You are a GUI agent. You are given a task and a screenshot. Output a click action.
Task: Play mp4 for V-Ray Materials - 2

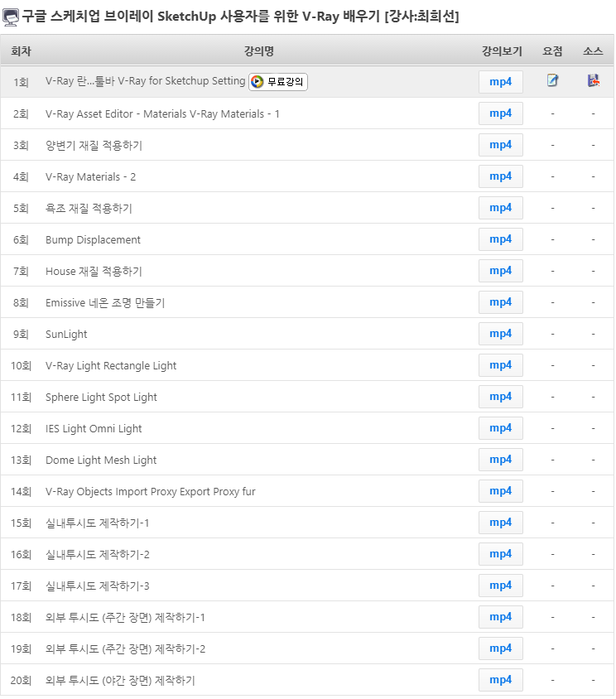[501, 176]
